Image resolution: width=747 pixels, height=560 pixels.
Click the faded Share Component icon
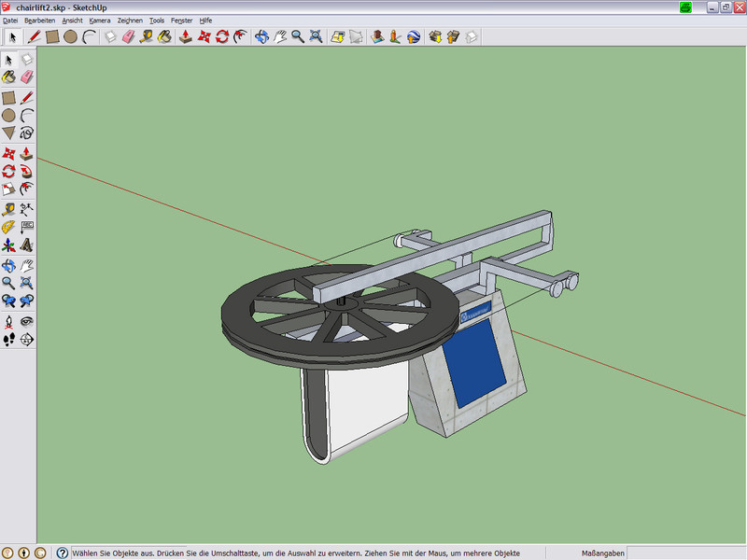[472, 36]
